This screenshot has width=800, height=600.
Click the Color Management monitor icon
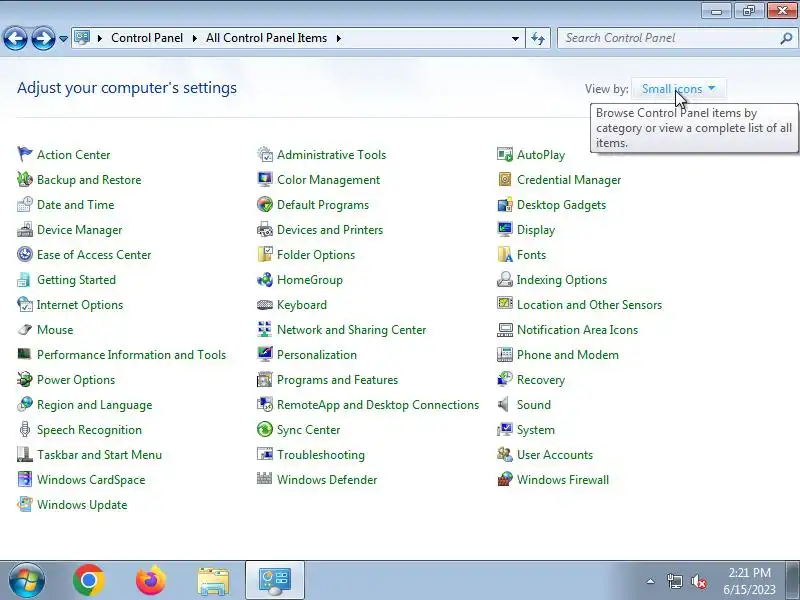coord(265,179)
